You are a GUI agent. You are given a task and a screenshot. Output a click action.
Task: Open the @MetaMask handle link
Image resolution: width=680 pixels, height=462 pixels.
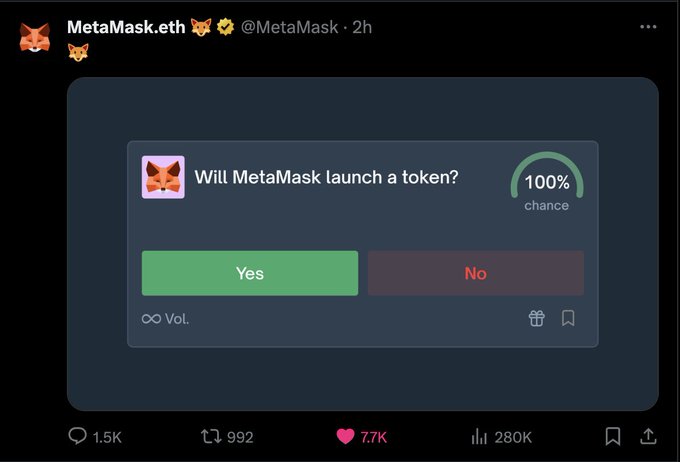(289, 27)
